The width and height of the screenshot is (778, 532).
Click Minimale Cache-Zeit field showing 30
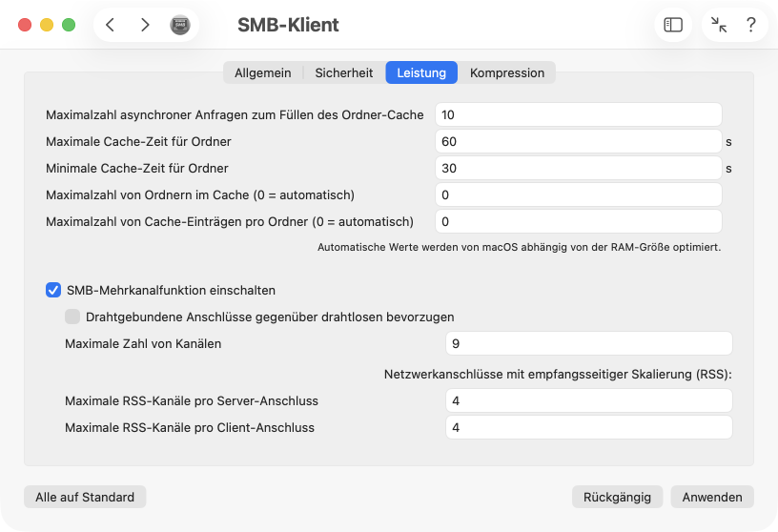579,168
